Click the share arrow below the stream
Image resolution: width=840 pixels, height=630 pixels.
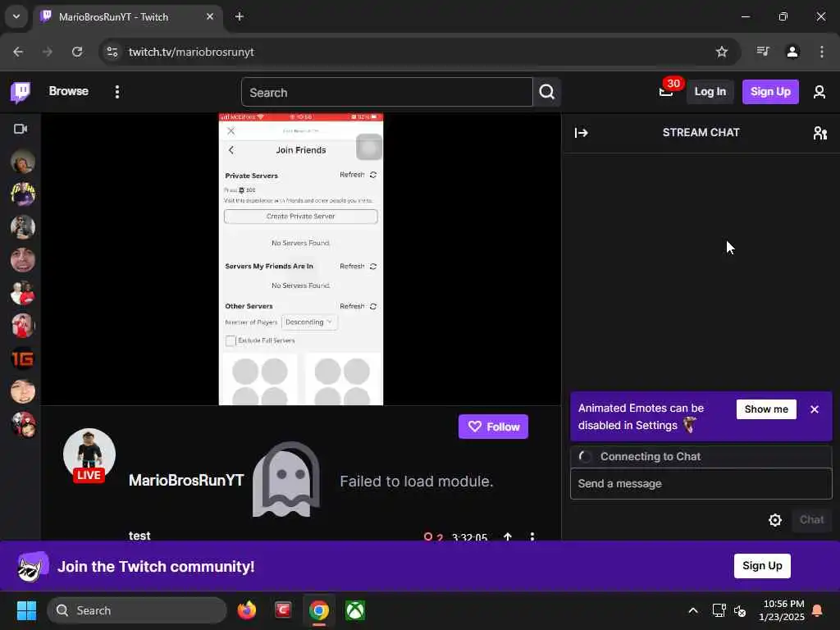507,536
